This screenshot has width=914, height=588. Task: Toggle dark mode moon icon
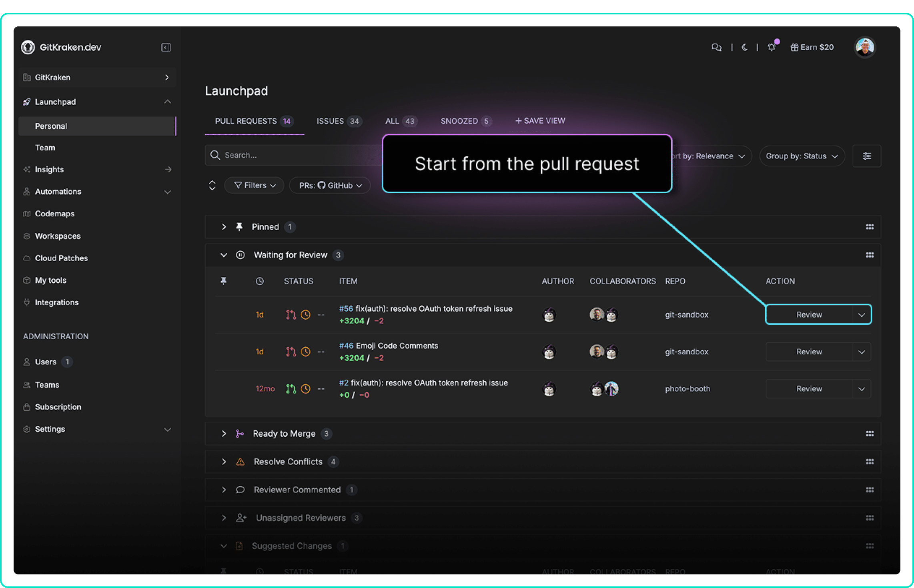[x=744, y=47]
